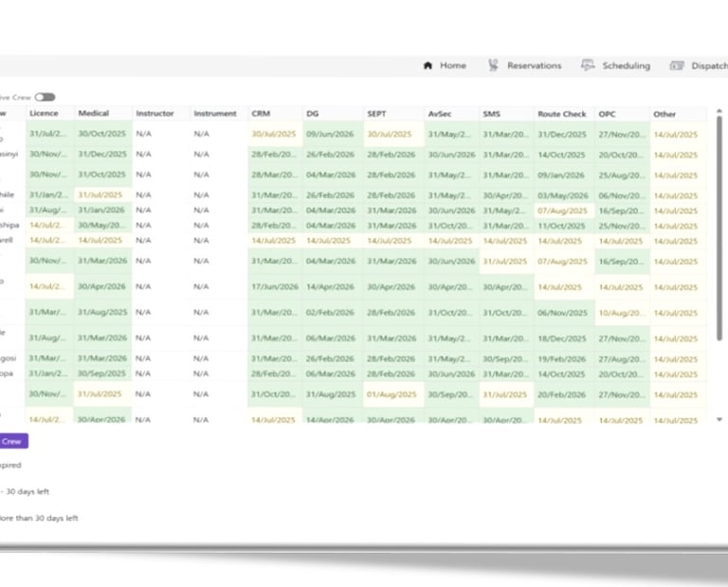
Task: Click the purple Crew button
Action: (13, 441)
